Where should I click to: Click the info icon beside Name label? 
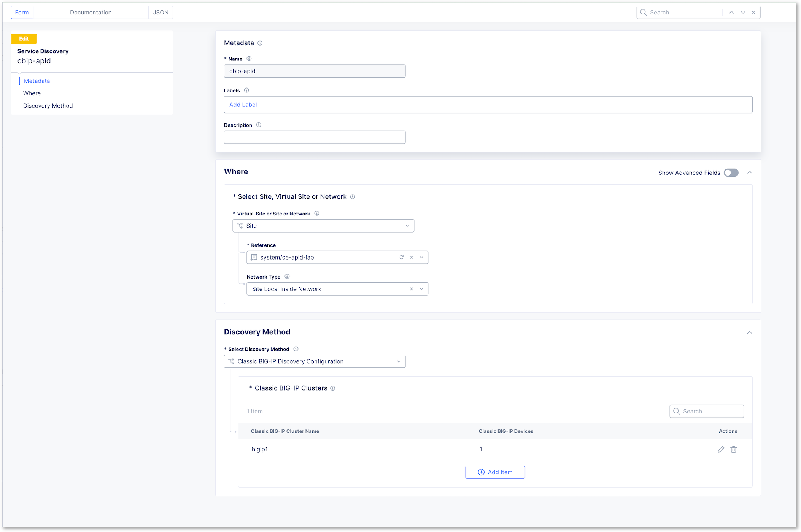249,59
